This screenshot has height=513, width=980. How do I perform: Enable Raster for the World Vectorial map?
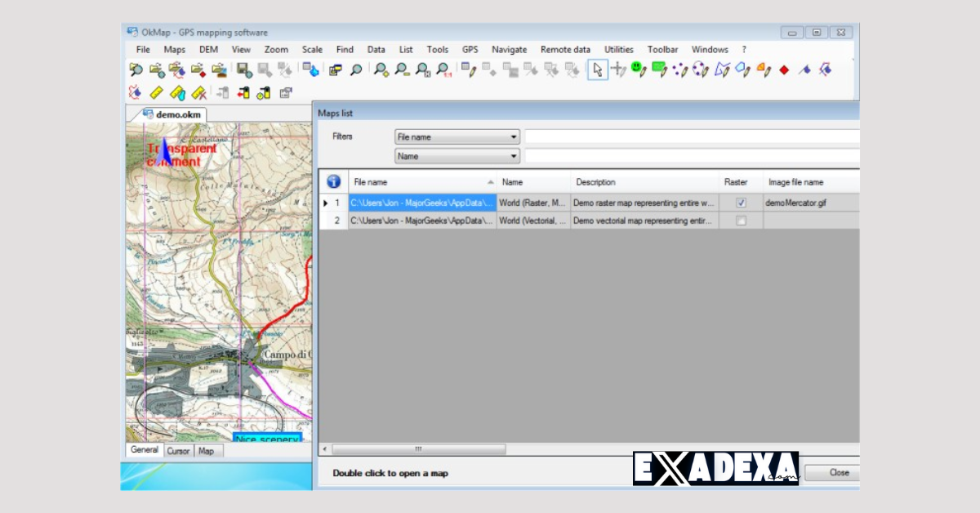[x=739, y=221]
